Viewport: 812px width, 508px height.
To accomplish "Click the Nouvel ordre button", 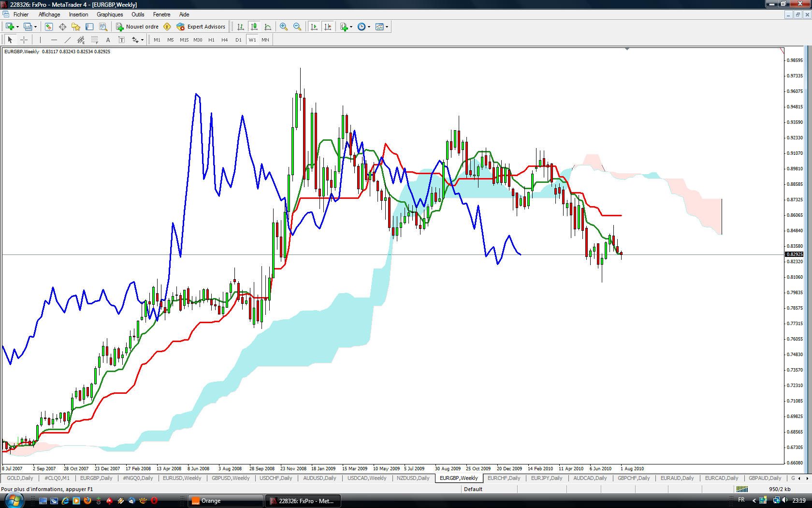I will 137,27.
